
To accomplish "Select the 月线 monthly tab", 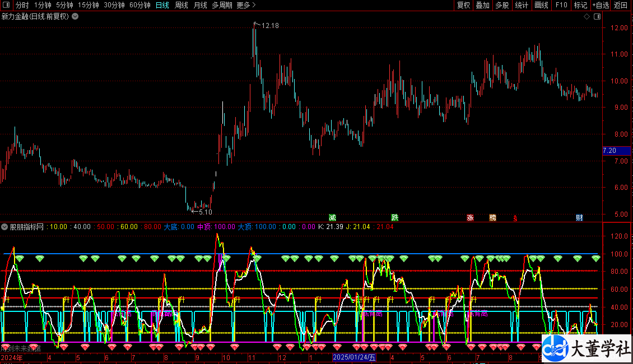I will (200, 5).
